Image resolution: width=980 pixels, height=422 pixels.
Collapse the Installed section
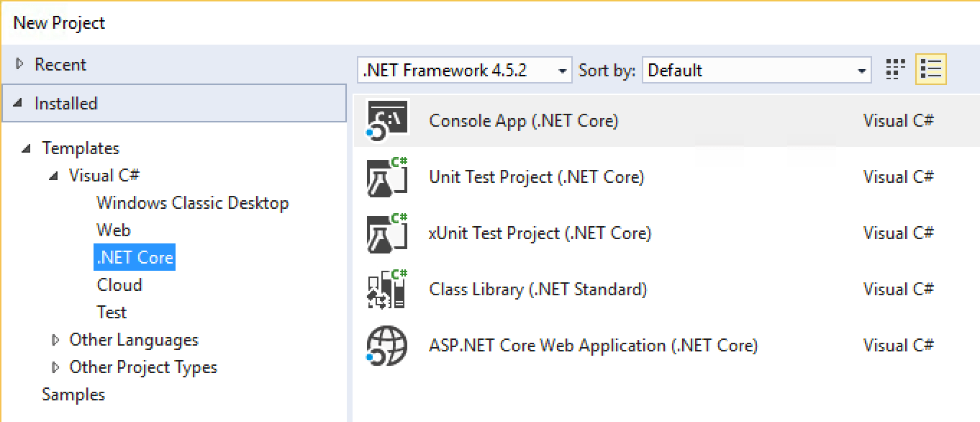coord(17,103)
